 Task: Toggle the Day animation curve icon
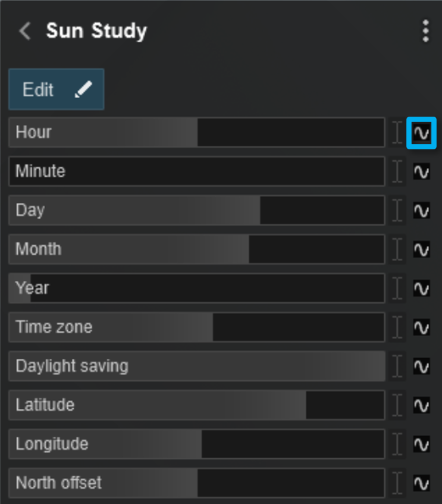[x=421, y=211]
